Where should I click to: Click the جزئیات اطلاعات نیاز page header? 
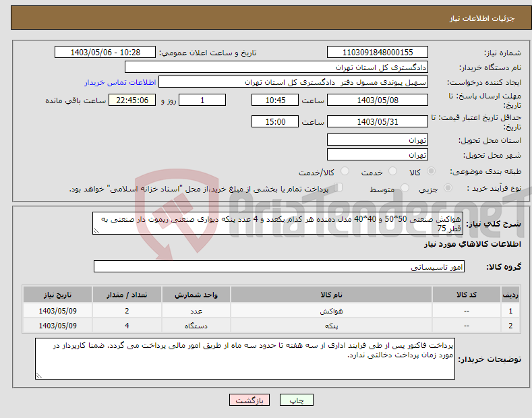[482, 18]
